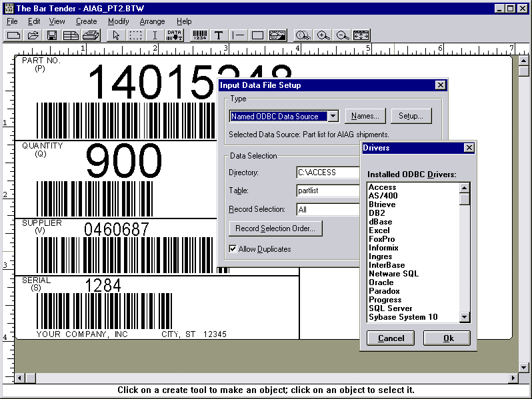This screenshot has height=399, width=532.
Task: Click the Directory input field
Action: [328, 173]
